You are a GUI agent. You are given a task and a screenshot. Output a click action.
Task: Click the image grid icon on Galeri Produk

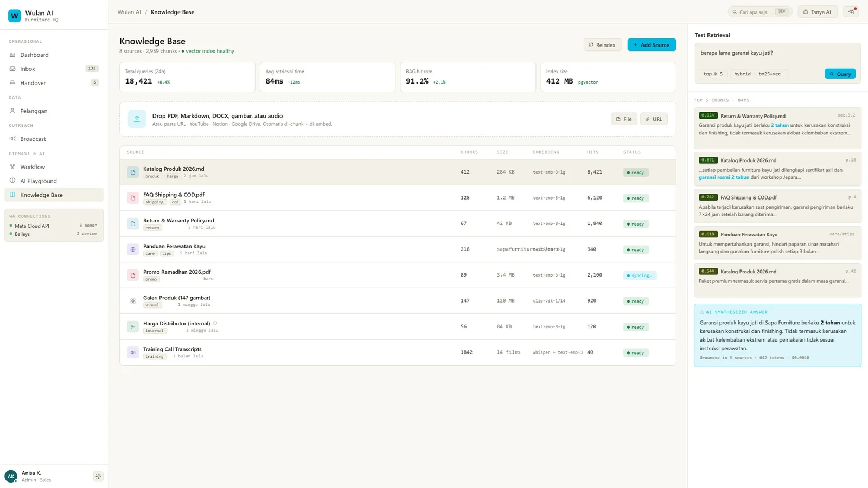click(x=132, y=300)
